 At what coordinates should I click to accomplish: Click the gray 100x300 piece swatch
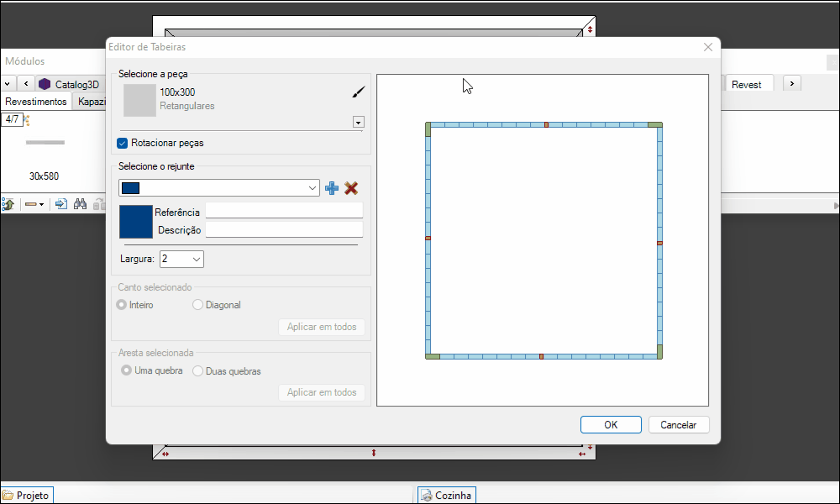(139, 100)
